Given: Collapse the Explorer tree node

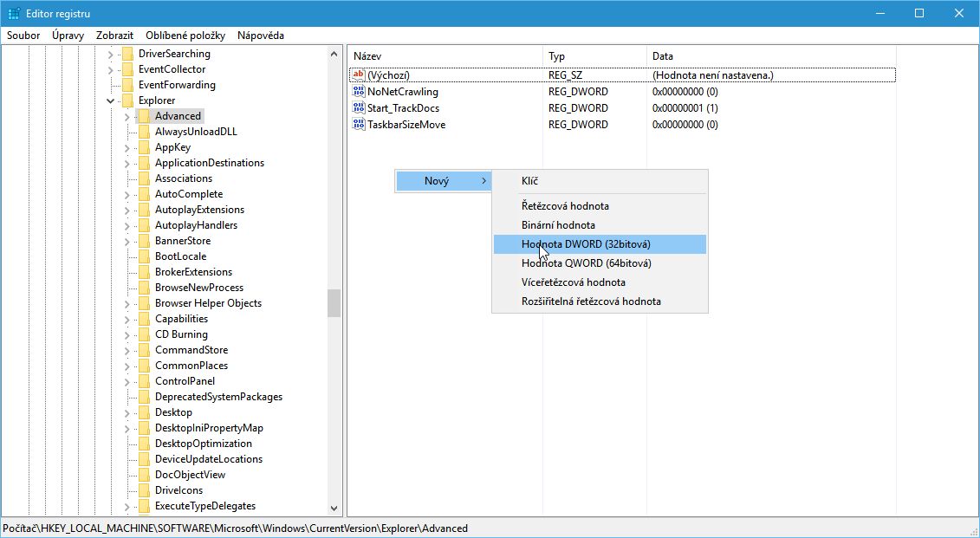Looking at the screenshot, I should pos(111,100).
